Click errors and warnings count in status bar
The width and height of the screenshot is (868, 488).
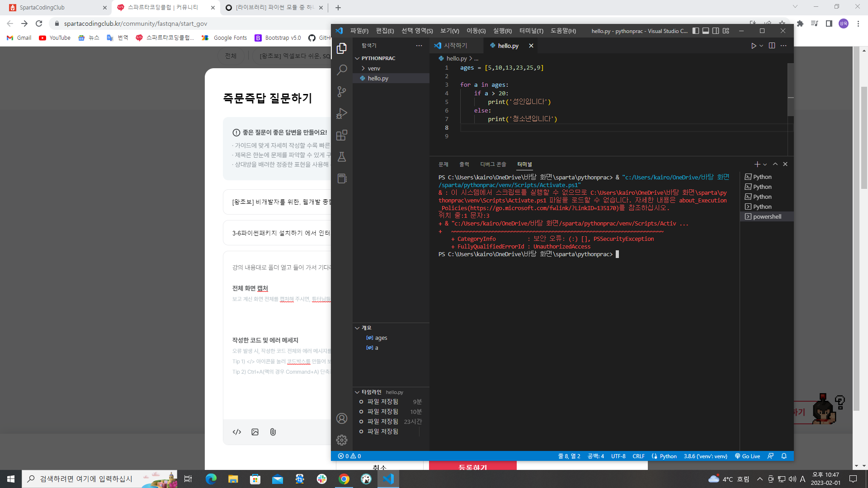click(349, 456)
